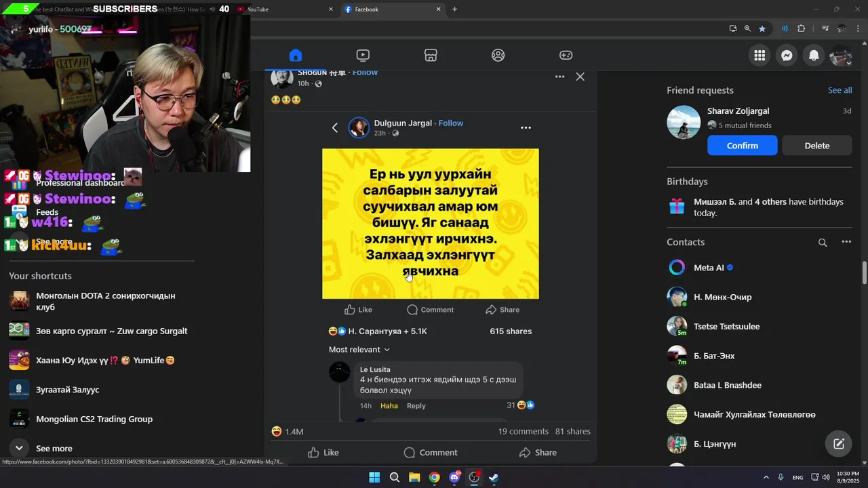Search contacts with magnifier icon

823,243
